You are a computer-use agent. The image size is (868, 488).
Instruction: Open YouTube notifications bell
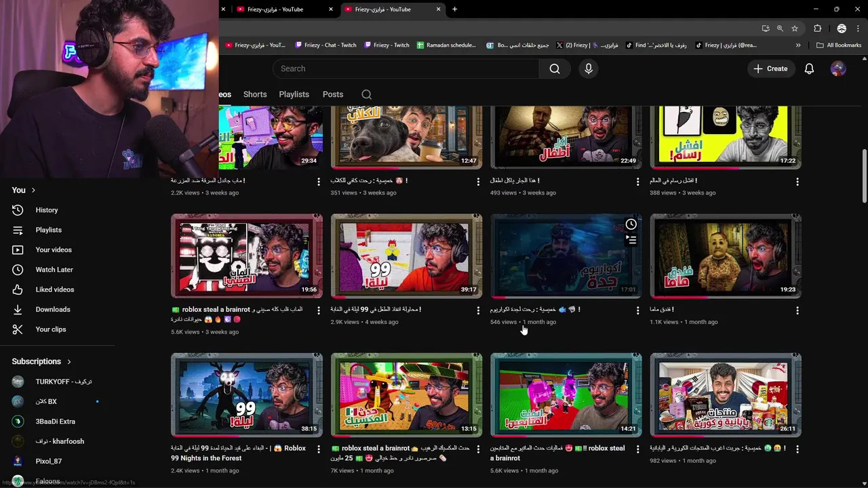point(809,68)
